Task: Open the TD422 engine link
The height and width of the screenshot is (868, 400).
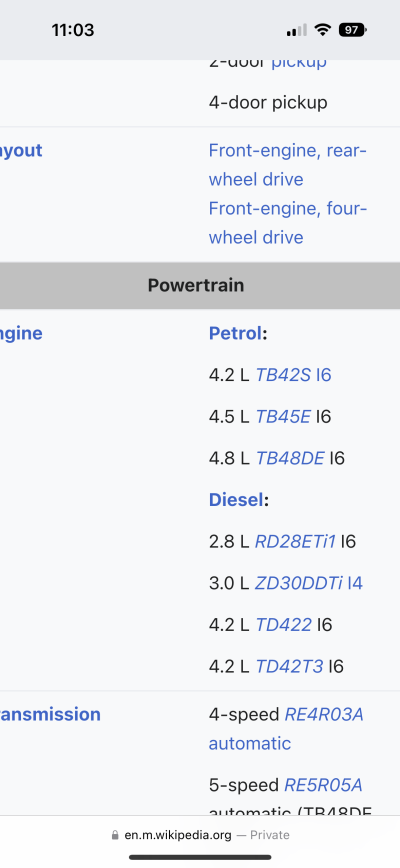Action: click(x=283, y=624)
